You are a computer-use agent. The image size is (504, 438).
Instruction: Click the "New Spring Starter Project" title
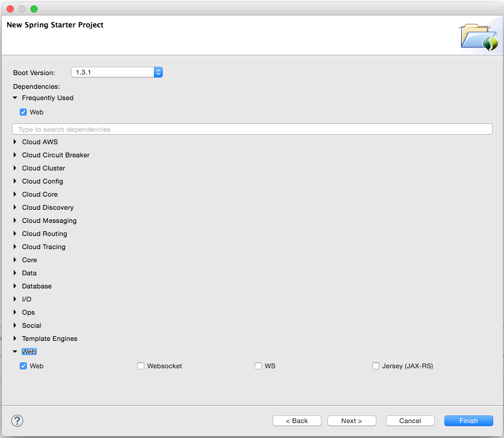coord(55,25)
